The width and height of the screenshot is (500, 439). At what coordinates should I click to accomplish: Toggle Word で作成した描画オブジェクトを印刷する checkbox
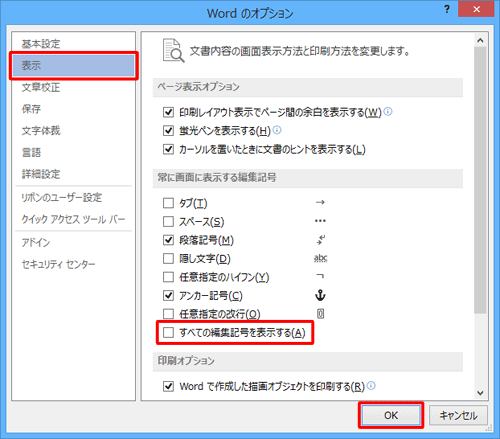click(x=168, y=386)
